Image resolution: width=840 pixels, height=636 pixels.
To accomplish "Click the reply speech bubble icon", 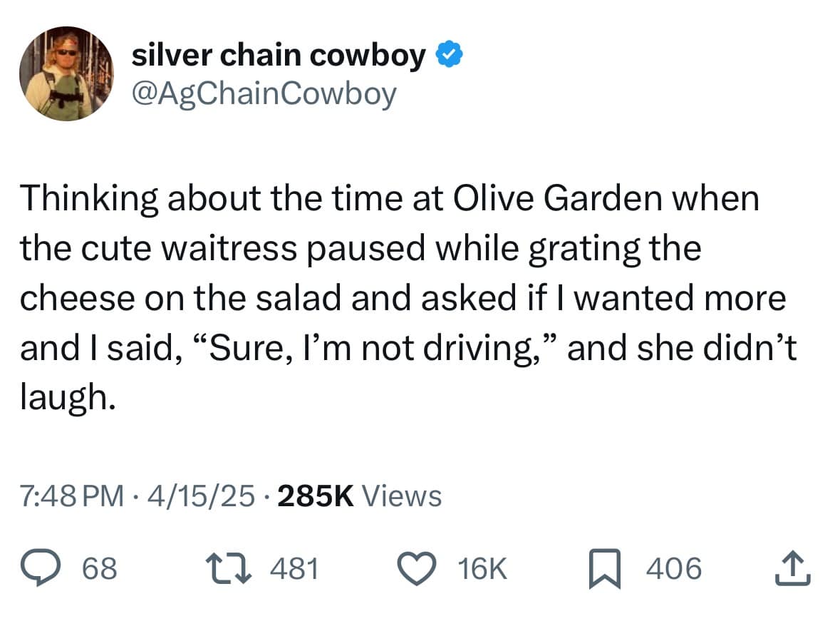I will tap(42, 569).
